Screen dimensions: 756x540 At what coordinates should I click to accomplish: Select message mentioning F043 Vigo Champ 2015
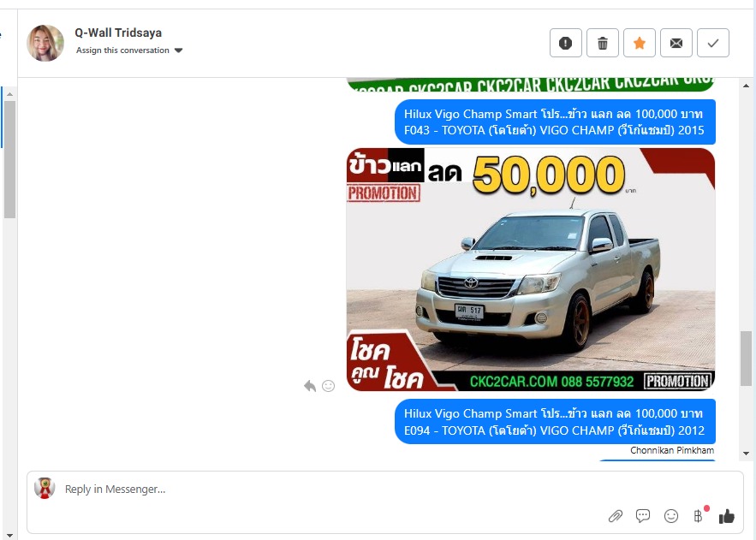click(555, 122)
